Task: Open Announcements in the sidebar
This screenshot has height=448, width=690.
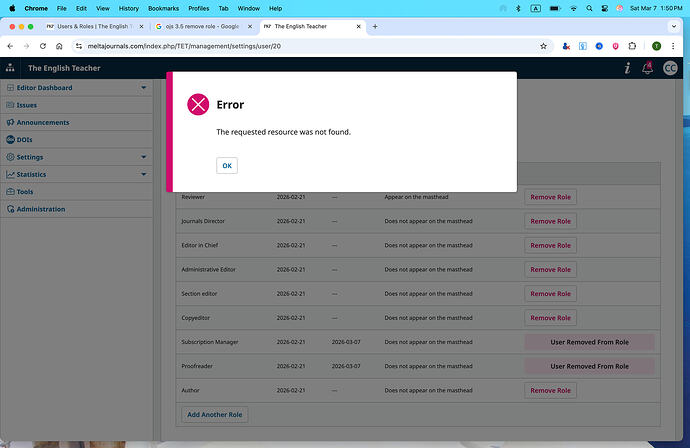Action: point(42,122)
